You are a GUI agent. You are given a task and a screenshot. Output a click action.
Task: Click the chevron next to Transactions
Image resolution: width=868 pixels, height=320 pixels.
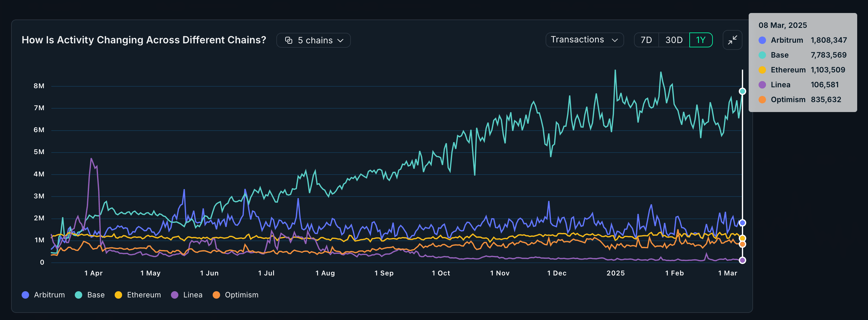click(x=615, y=40)
